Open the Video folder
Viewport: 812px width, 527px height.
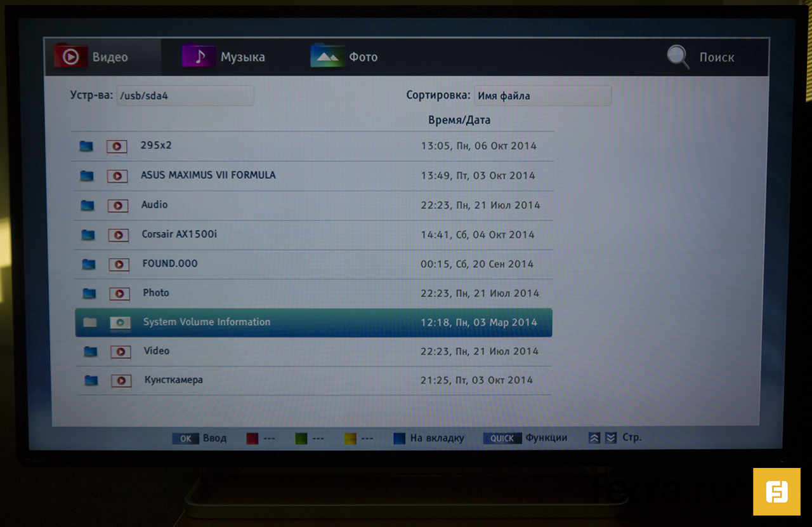point(314,351)
